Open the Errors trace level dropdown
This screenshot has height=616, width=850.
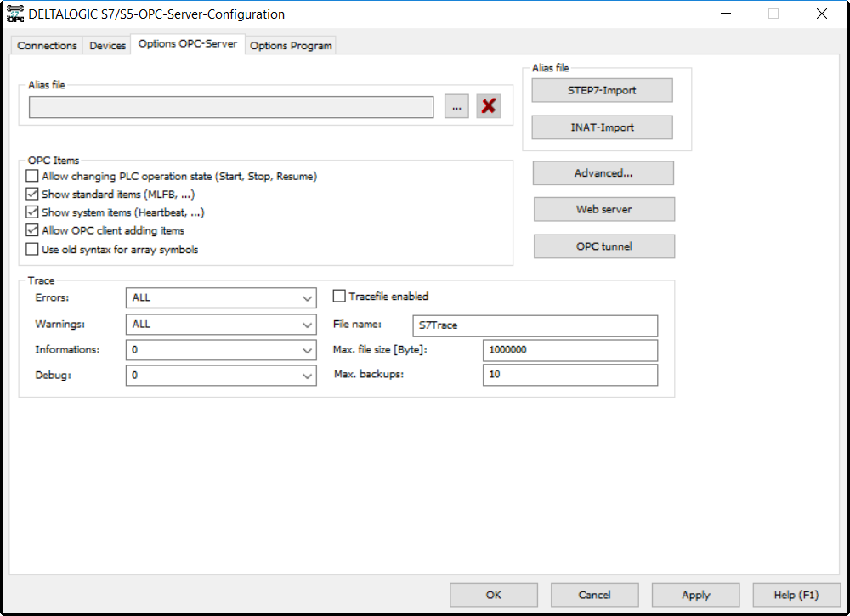[x=221, y=298]
